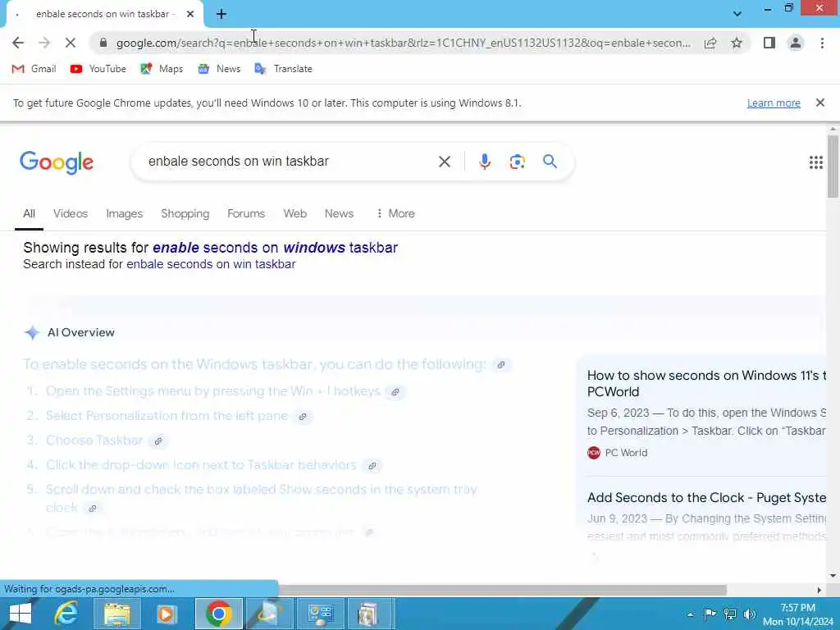Screen dimensions: 840x630
Task: Click the Google logo
Action: pos(57,162)
